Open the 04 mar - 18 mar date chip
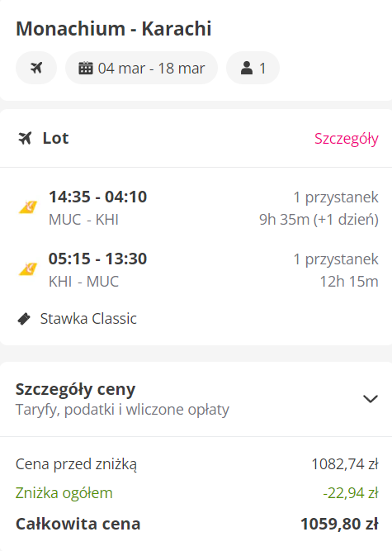The image size is (392, 551). coord(141,68)
